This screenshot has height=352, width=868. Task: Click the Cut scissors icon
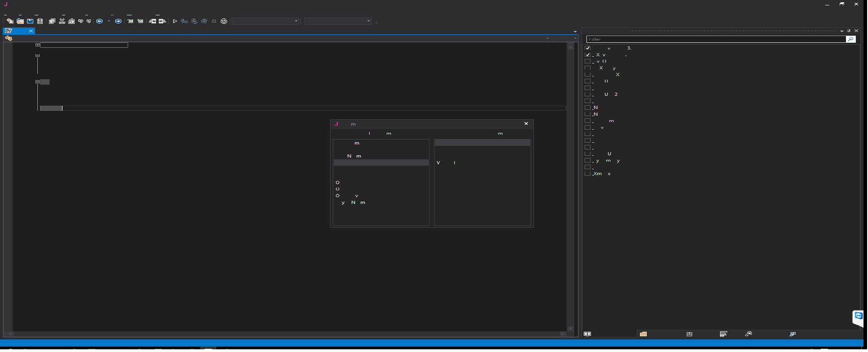pos(62,21)
